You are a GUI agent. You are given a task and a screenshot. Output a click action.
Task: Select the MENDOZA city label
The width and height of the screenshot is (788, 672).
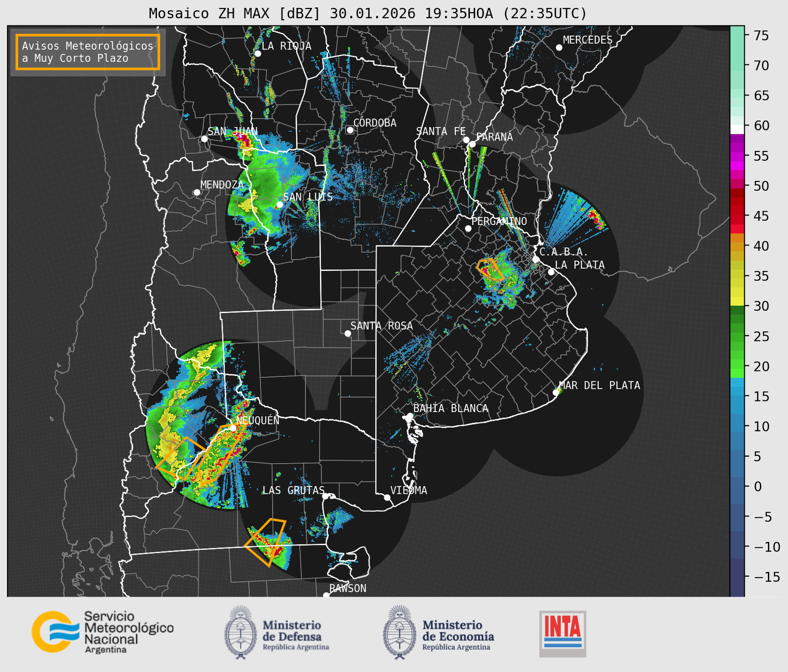[222, 185]
